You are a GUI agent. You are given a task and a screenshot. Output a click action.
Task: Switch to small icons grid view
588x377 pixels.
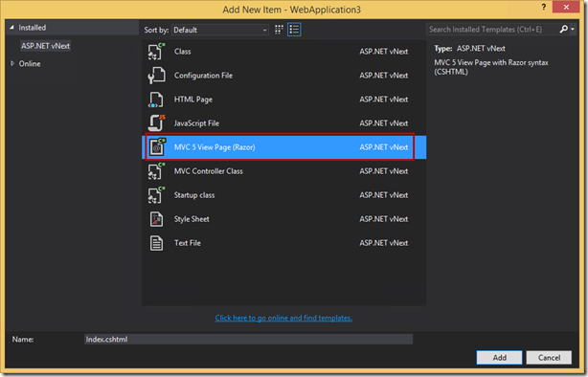pos(279,30)
